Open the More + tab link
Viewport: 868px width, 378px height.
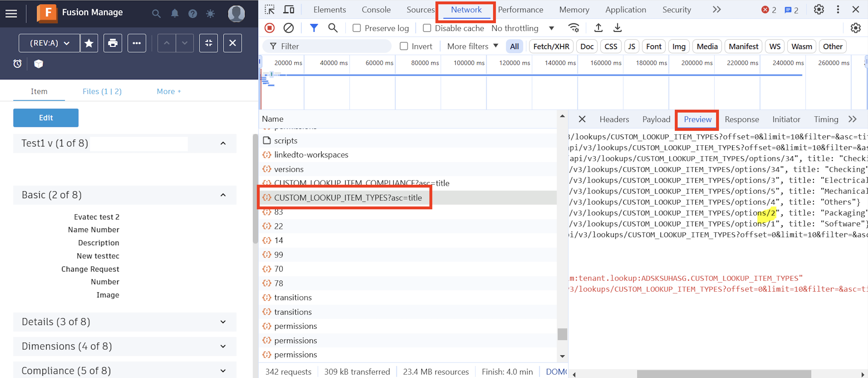point(169,91)
